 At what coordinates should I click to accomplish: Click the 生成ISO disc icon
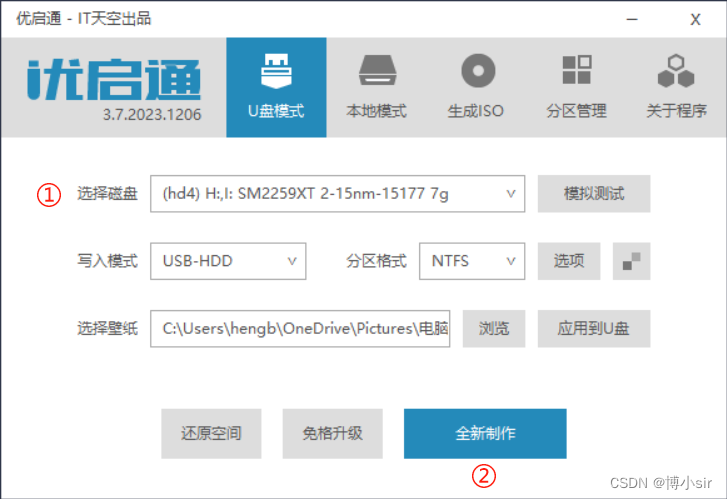(478, 70)
